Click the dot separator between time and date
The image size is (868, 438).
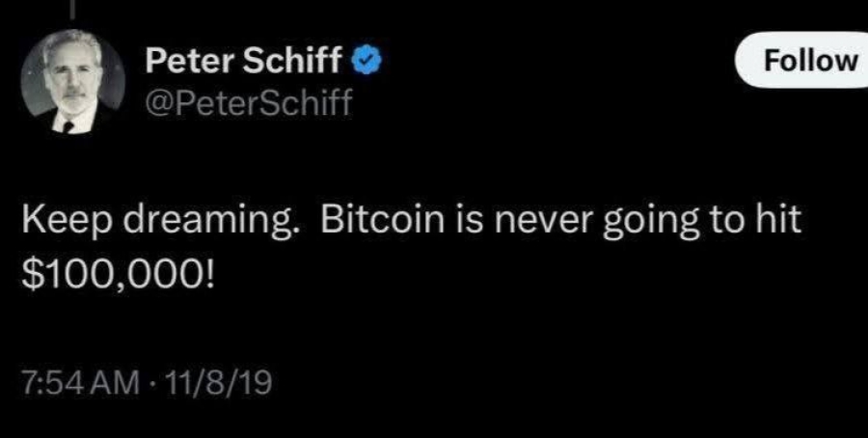coord(153,384)
